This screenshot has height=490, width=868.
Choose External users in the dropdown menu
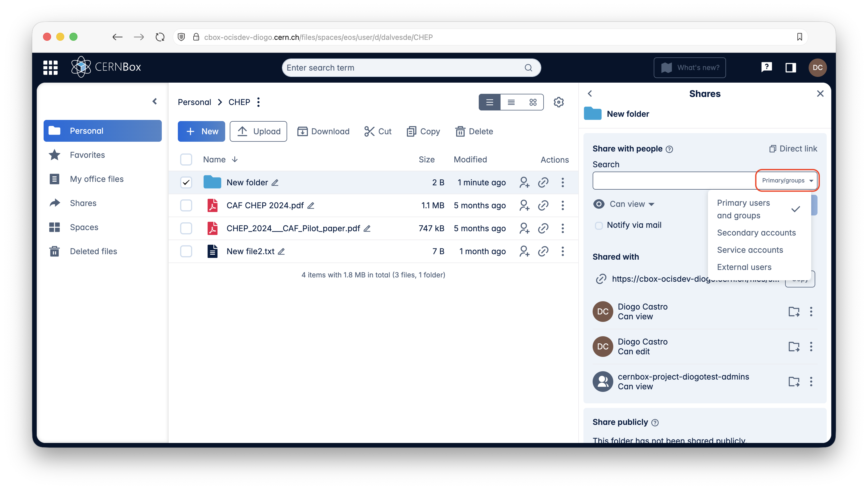coord(744,267)
